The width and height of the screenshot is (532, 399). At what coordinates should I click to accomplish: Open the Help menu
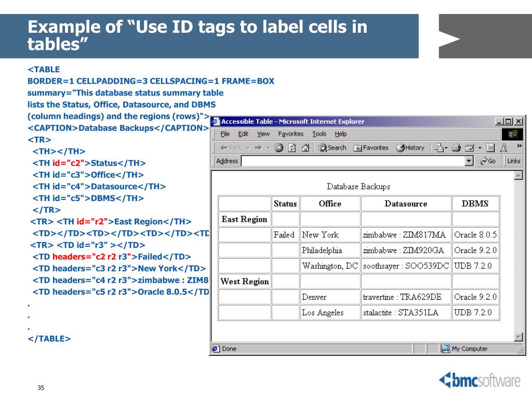341,134
